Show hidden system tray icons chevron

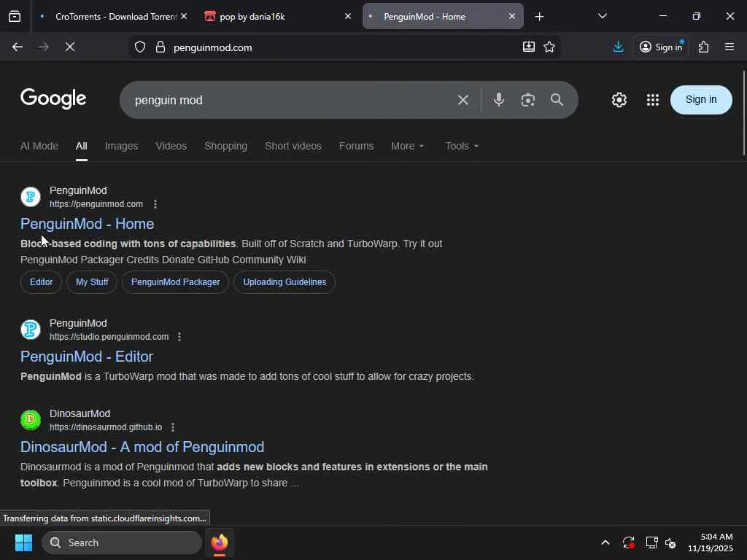click(x=605, y=542)
